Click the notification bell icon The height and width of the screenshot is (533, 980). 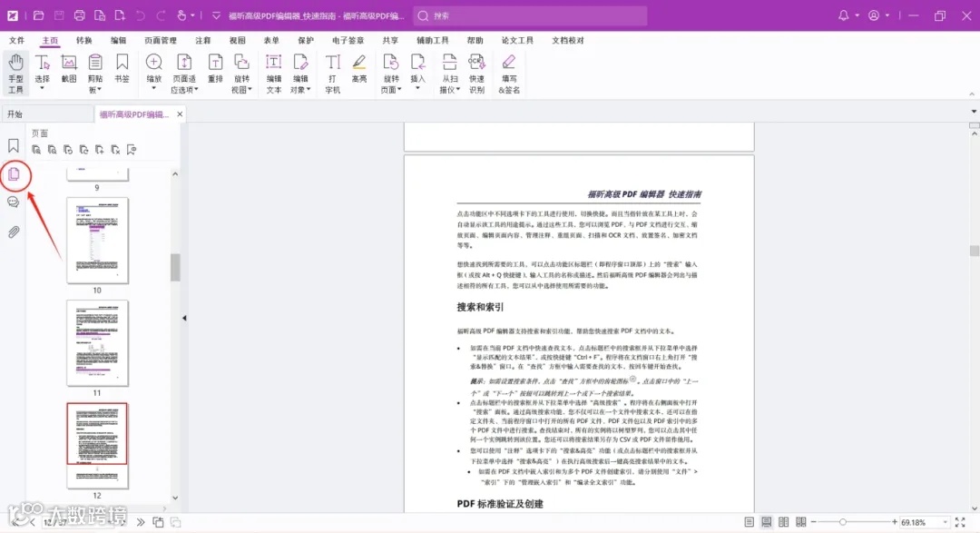(x=843, y=15)
